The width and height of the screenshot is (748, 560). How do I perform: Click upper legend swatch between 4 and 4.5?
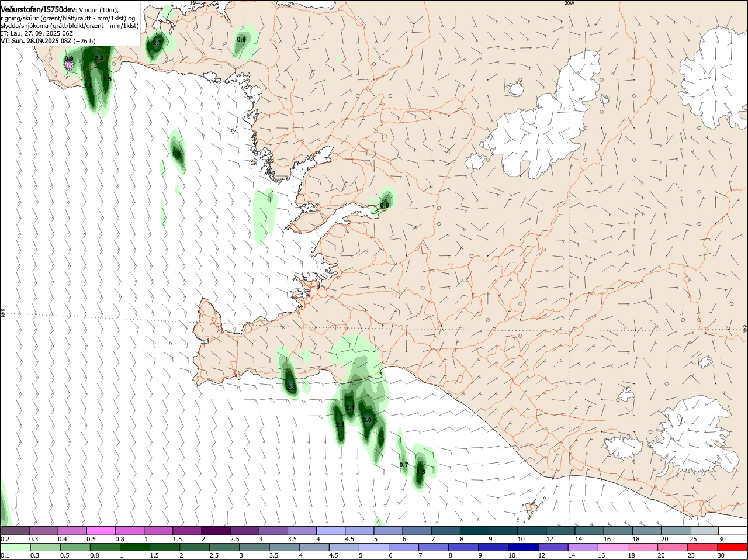[331, 531]
